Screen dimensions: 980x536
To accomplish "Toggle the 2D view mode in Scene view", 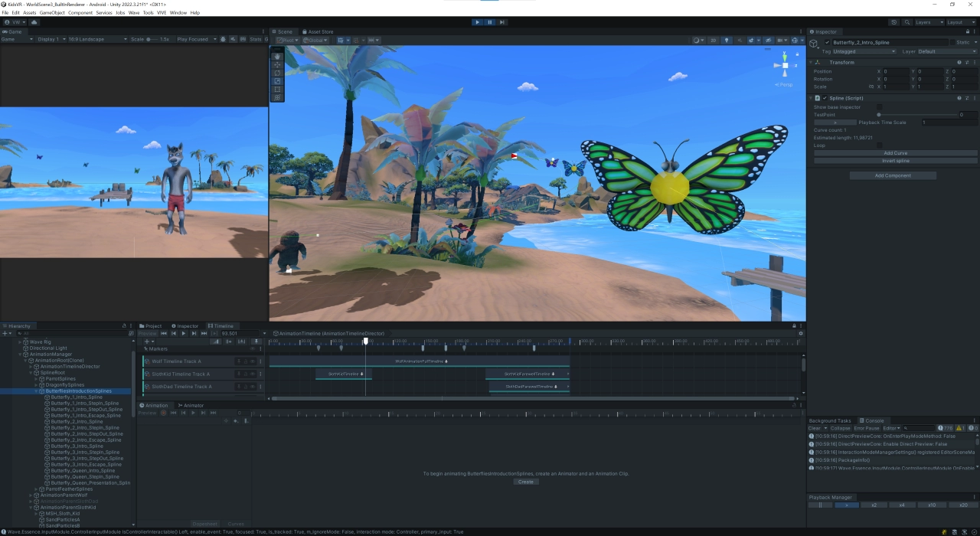I will point(714,40).
